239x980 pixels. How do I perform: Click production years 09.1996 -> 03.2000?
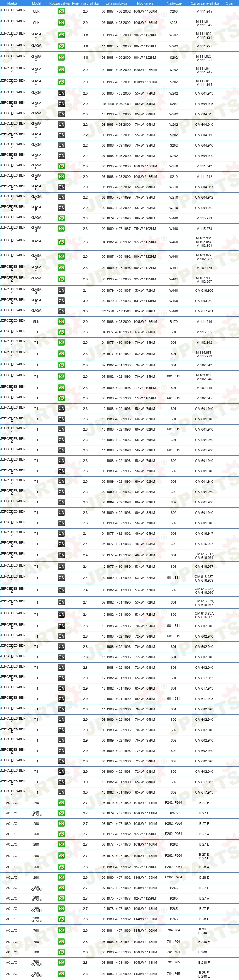[116, 321]
